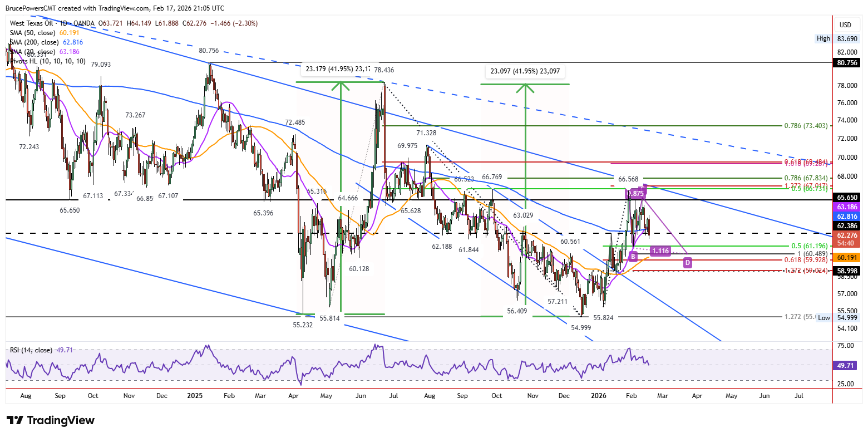Click the 1 (60.489) Fibonacci label
868x437 pixels.
point(813,254)
